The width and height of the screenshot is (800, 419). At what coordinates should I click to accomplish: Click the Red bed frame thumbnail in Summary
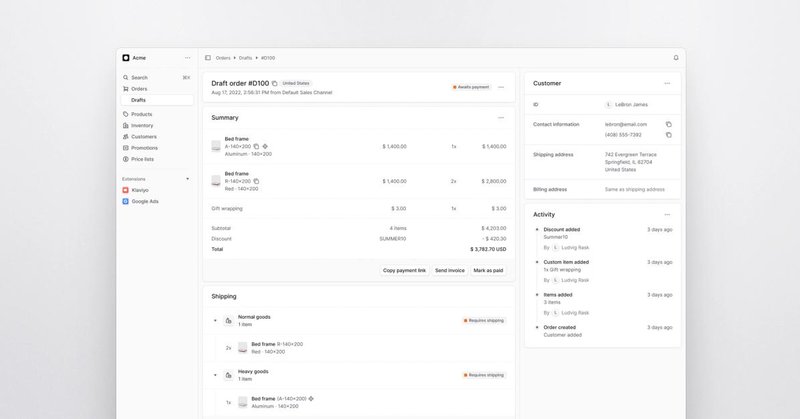pos(216,181)
